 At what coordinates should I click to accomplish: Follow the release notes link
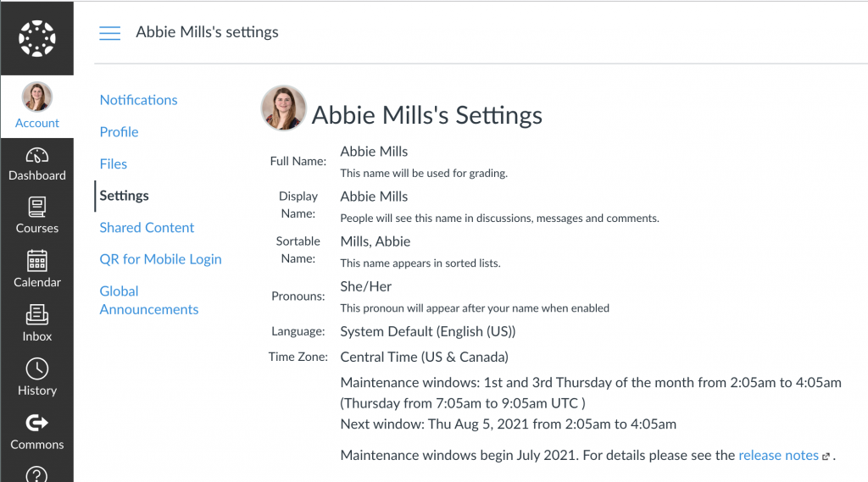[x=778, y=456]
